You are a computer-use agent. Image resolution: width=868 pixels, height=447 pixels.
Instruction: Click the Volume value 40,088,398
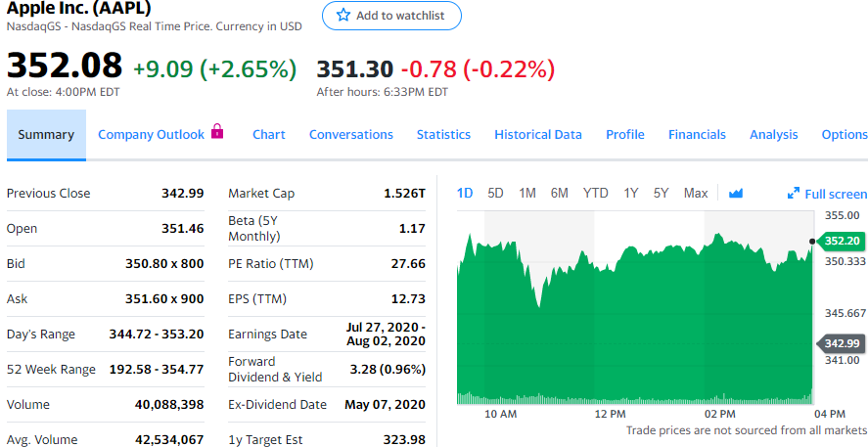click(x=169, y=404)
